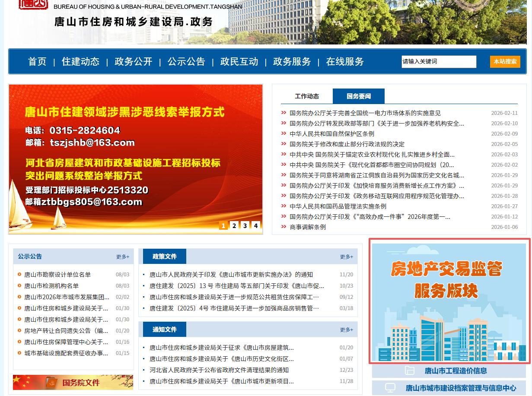The width and height of the screenshot is (532, 396).
Task: Open 更多+ in the 政策文件 panel
Action: [x=346, y=257]
